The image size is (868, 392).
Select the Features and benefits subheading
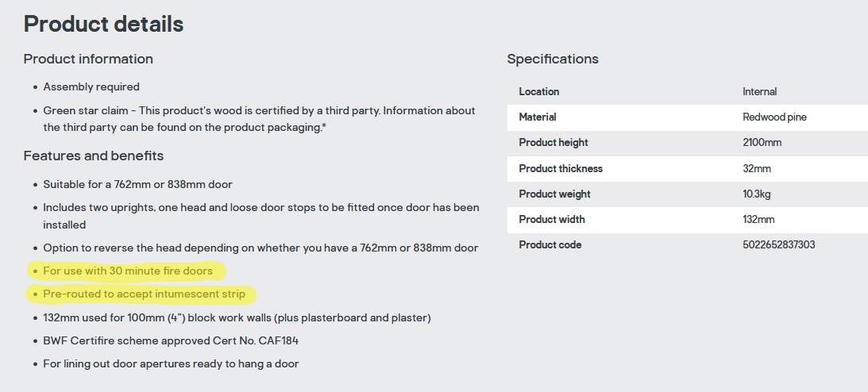[94, 156]
